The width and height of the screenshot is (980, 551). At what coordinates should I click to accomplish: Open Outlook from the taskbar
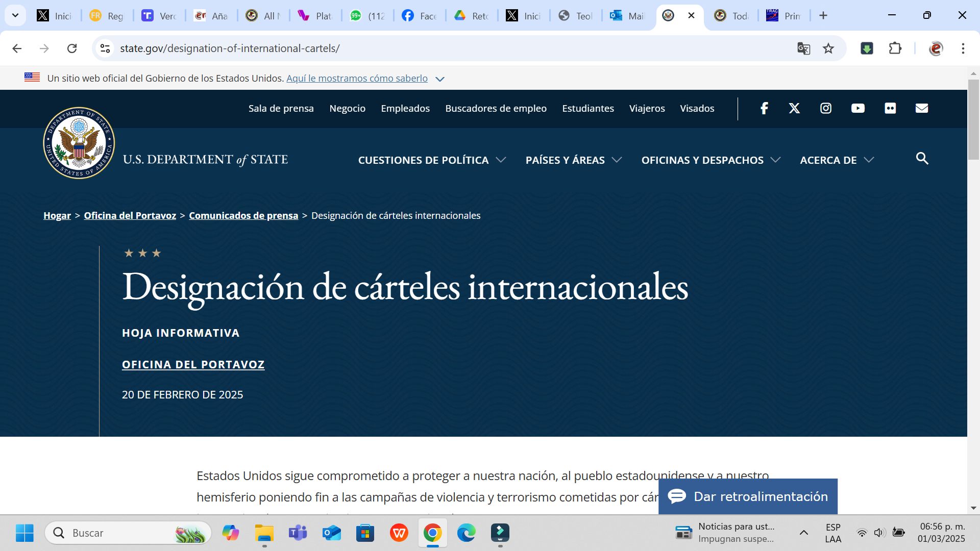(332, 533)
